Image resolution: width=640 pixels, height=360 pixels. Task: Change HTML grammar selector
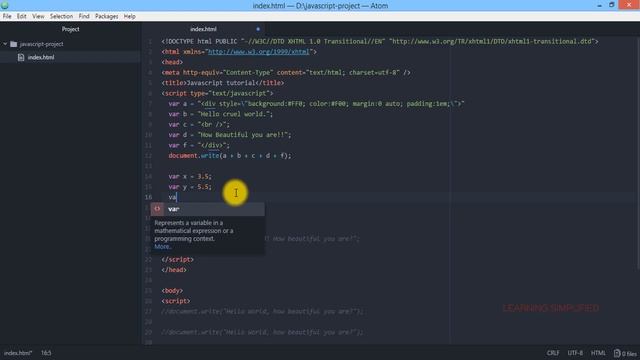pyautogui.click(x=598, y=353)
